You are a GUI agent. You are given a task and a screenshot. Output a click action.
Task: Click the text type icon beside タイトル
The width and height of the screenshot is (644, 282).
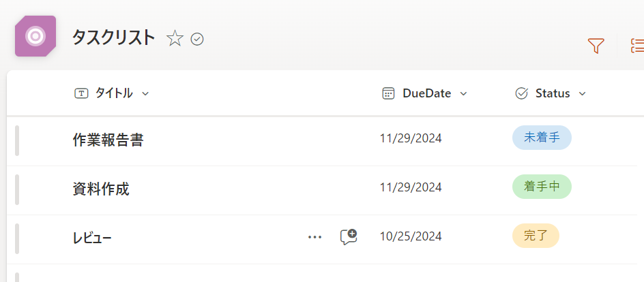tap(81, 93)
